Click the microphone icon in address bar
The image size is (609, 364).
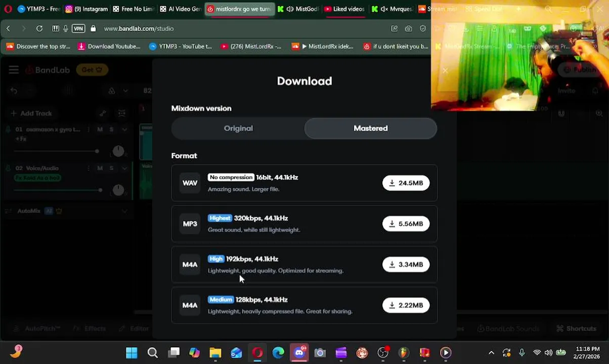[x=65, y=29]
